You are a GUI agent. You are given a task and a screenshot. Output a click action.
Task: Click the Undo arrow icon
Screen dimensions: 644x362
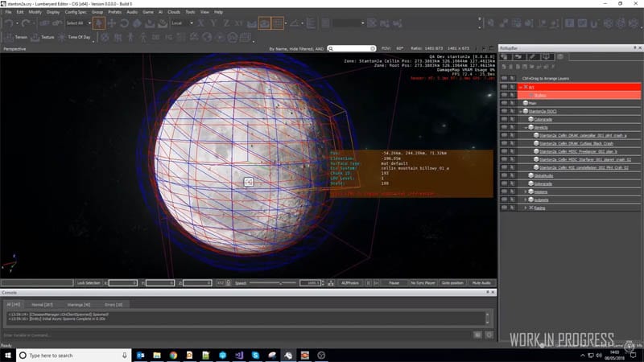coord(9,23)
